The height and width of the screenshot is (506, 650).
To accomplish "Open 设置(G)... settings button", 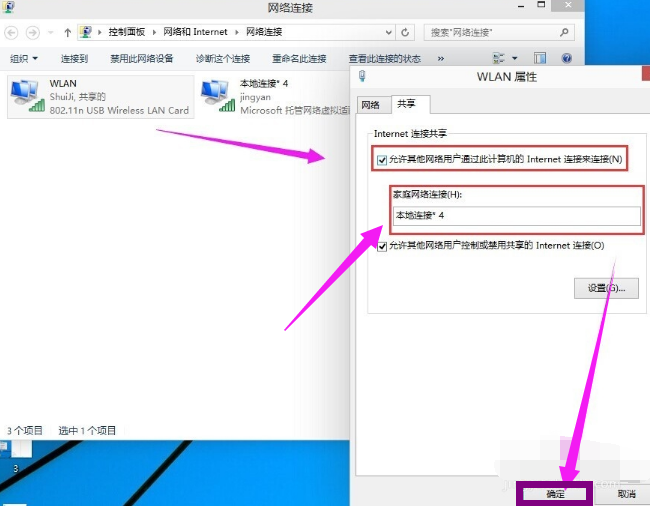I will pyautogui.click(x=605, y=288).
